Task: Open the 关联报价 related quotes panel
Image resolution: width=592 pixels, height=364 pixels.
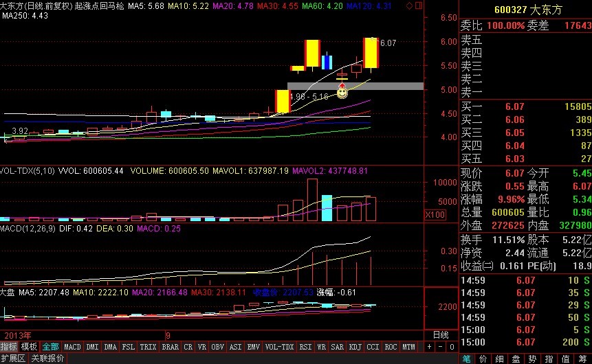Action: point(47,359)
